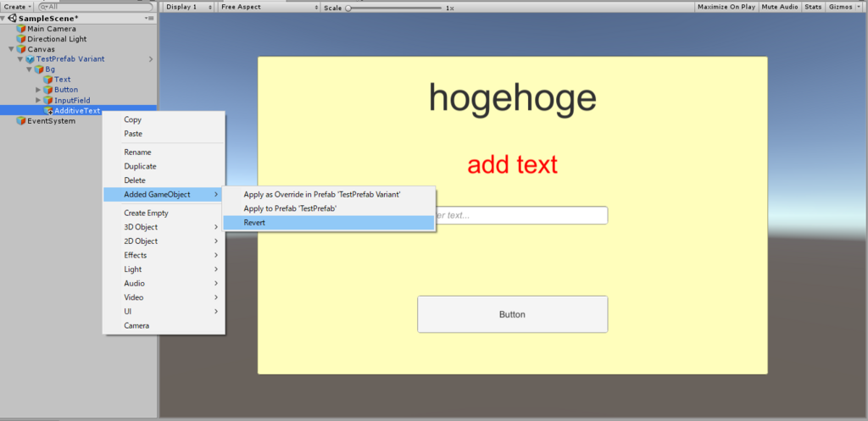Click the 'hogehoge' title text
The height and width of the screenshot is (421, 868).
(x=513, y=100)
